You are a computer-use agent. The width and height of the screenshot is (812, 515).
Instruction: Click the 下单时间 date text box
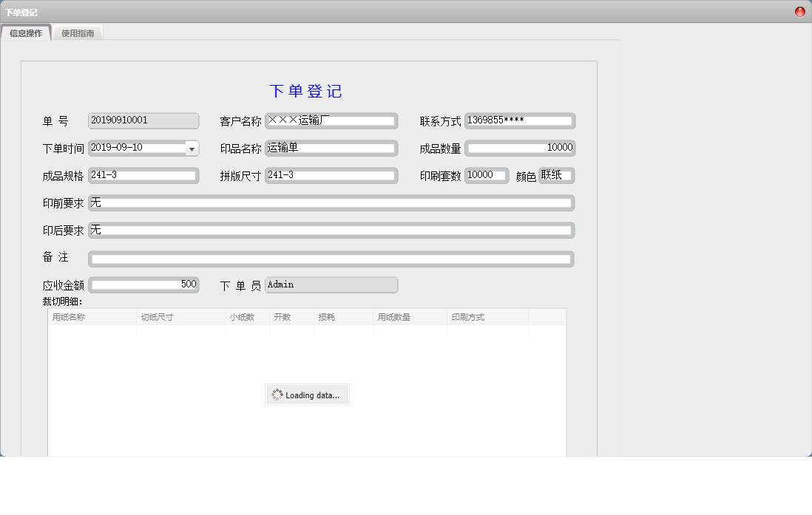click(137, 148)
